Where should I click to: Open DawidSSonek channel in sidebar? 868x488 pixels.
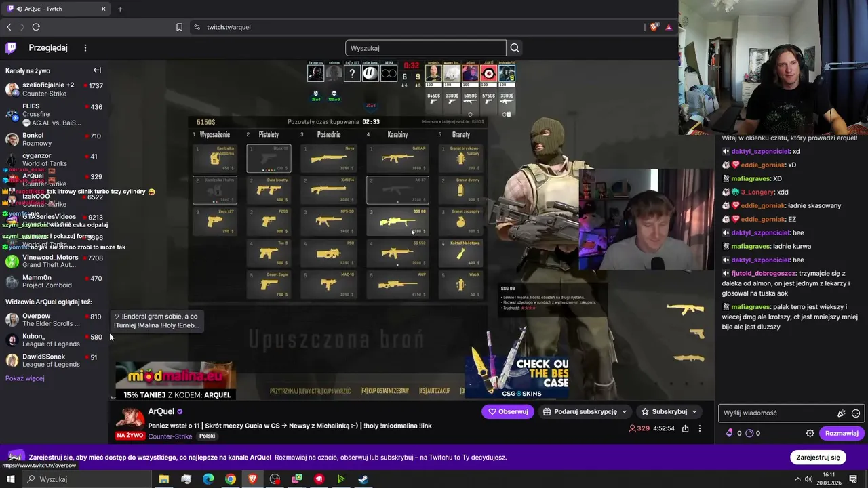point(54,361)
